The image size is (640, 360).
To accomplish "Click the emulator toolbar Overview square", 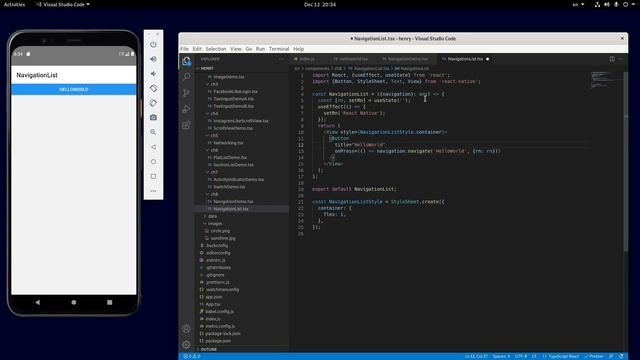I will 153,176.
